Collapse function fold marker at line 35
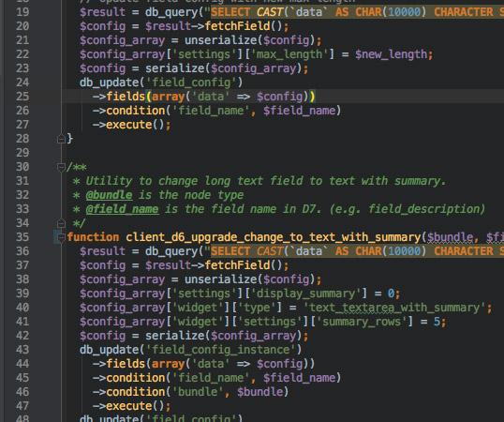Image resolution: width=504 pixels, height=422 pixels. point(61,237)
